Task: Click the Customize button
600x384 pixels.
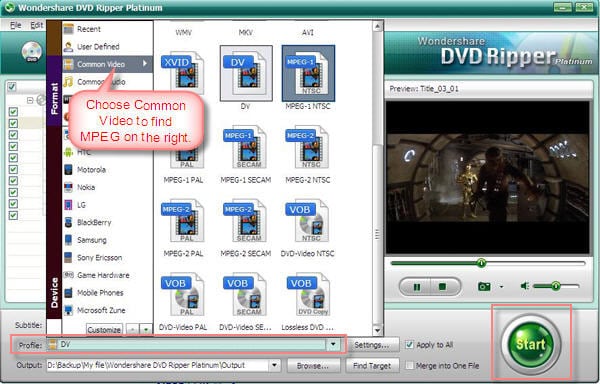Action: (x=104, y=329)
